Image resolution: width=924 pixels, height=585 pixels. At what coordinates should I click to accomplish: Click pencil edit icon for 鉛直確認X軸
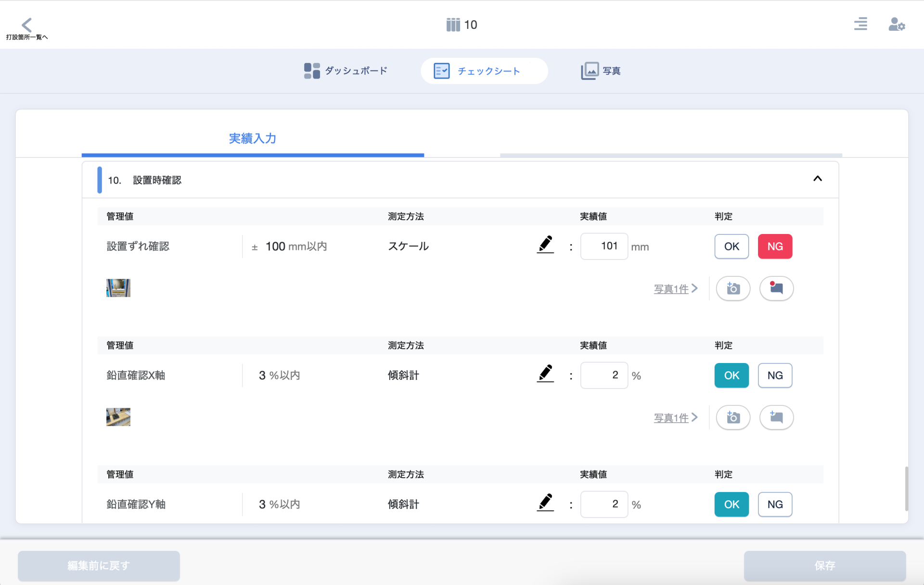pyautogui.click(x=545, y=374)
